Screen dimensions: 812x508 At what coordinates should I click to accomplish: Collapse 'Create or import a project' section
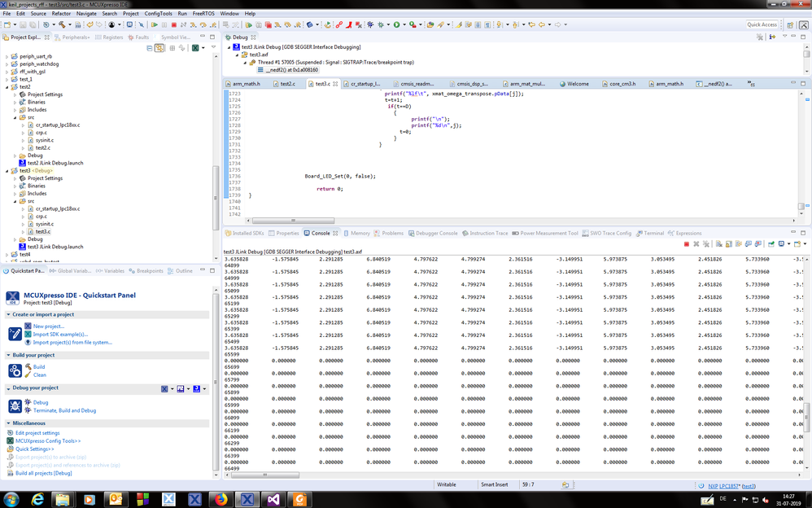(x=8, y=314)
